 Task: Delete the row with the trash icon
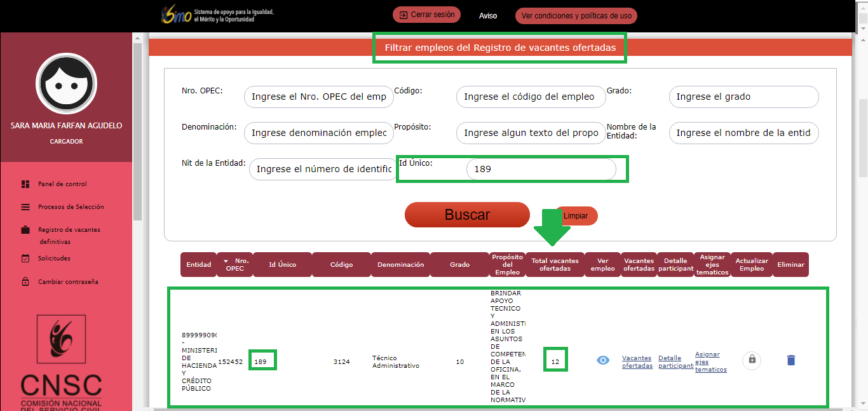(790, 360)
